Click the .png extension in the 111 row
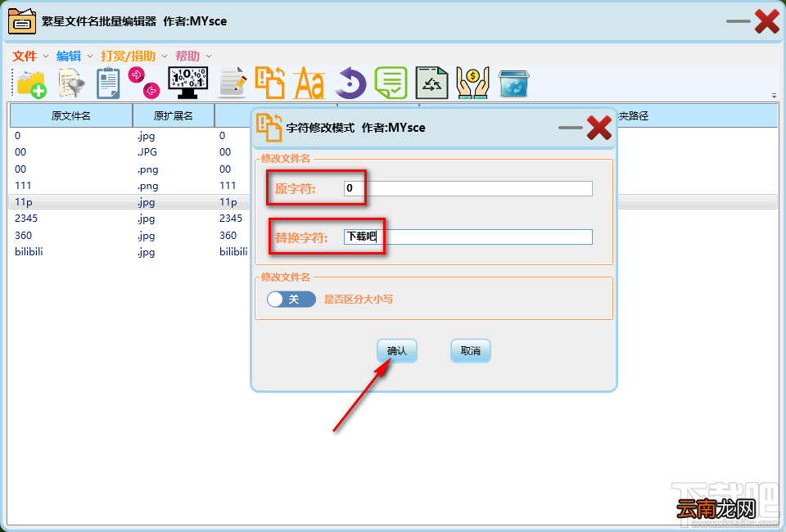 (x=148, y=186)
